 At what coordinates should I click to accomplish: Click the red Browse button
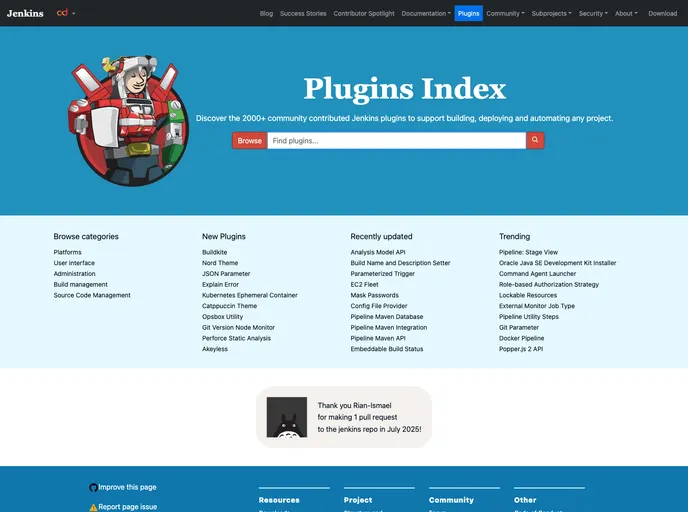pyautogui.click(x=250, y=140)
